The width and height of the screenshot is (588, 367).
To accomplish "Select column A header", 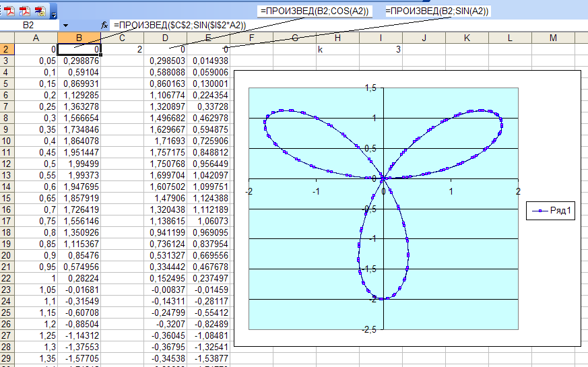I will point(36,38).
